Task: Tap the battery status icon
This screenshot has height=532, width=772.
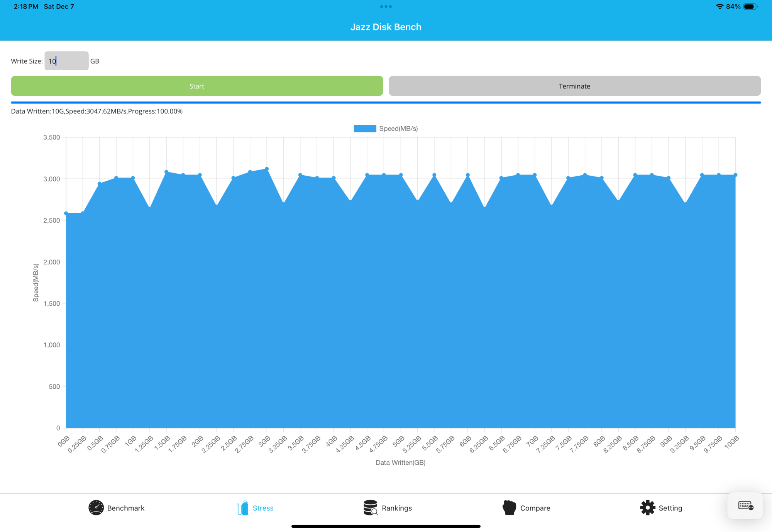Action: point(750,7)
